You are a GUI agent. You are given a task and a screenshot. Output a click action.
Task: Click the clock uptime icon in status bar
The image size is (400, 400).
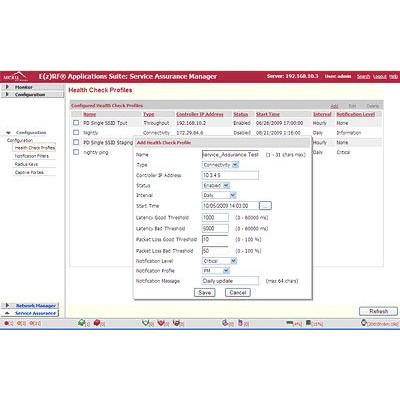click(364, 323)
